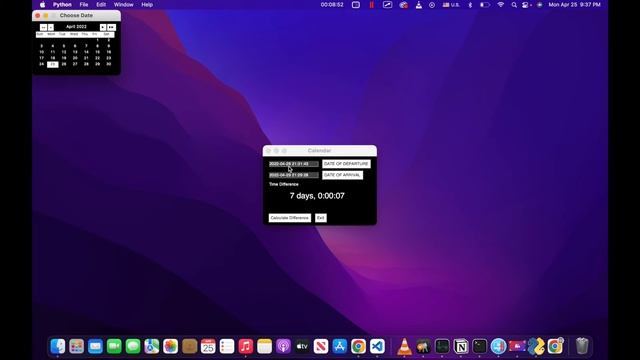Open Finder from the dock
This screenshot has height=360, width=640.
click(x=58, y=346)
